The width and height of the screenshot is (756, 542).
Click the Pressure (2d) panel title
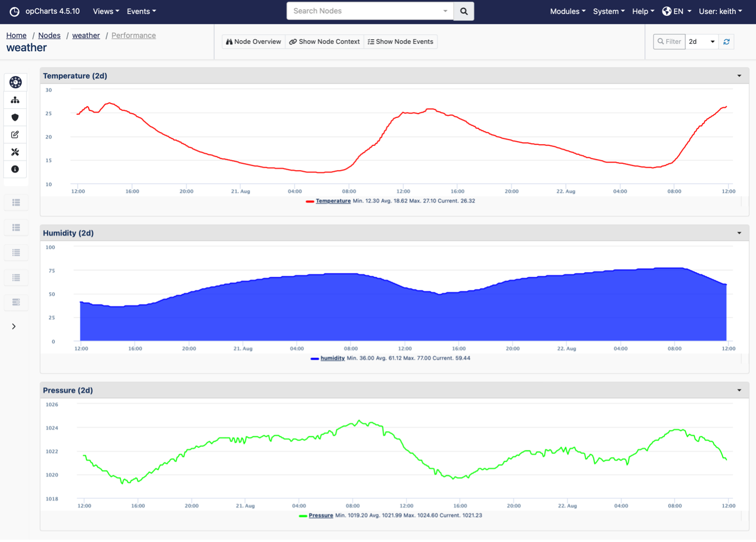[x=68, y=390]
